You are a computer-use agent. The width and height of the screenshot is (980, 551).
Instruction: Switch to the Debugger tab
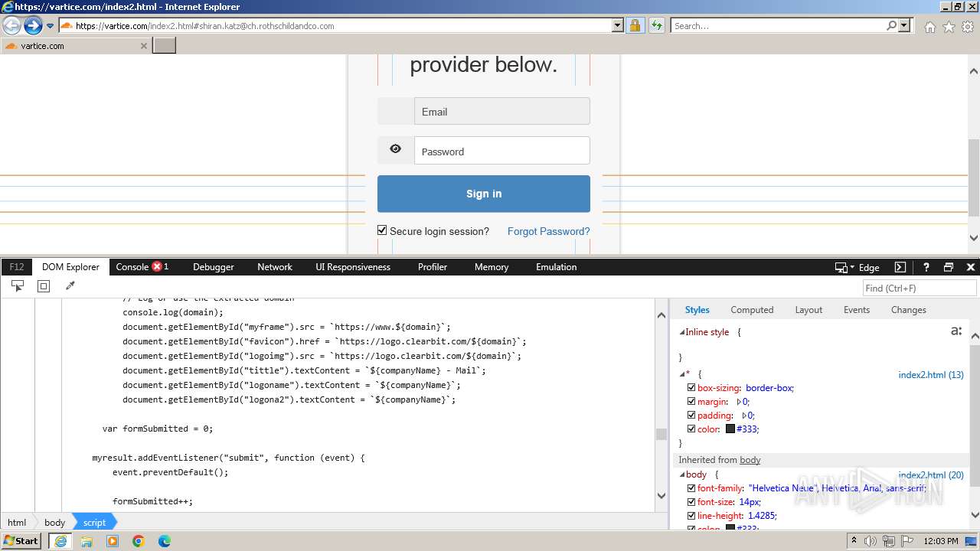[x=214, y=267]
